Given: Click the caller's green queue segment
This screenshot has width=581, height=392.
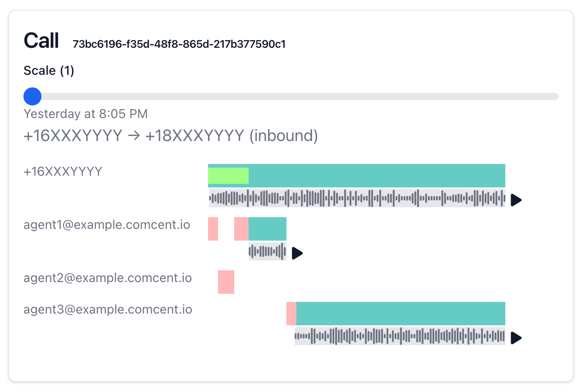Looking at the screenshot, I should (228, 176).
